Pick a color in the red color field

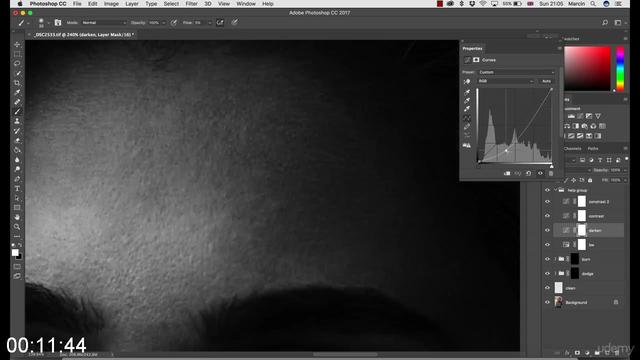coord(587,69)
